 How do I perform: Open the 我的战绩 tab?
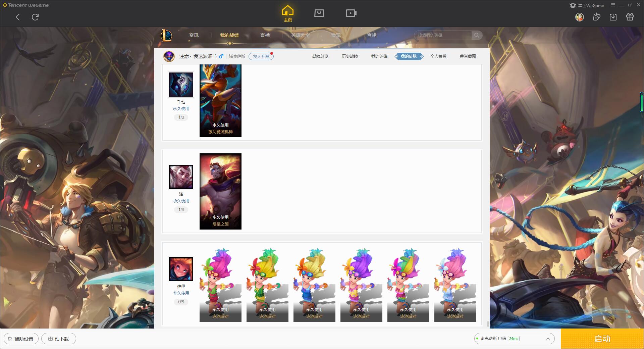(229, 35)
